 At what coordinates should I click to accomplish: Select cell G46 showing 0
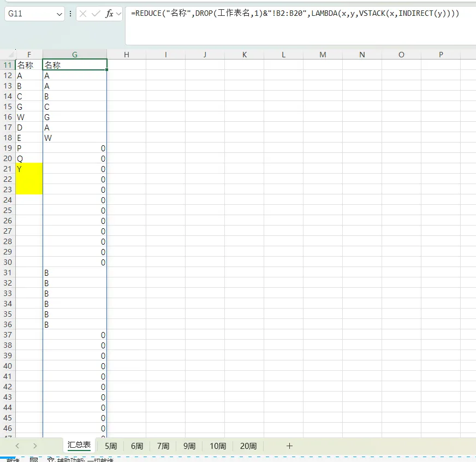(75, 428)
